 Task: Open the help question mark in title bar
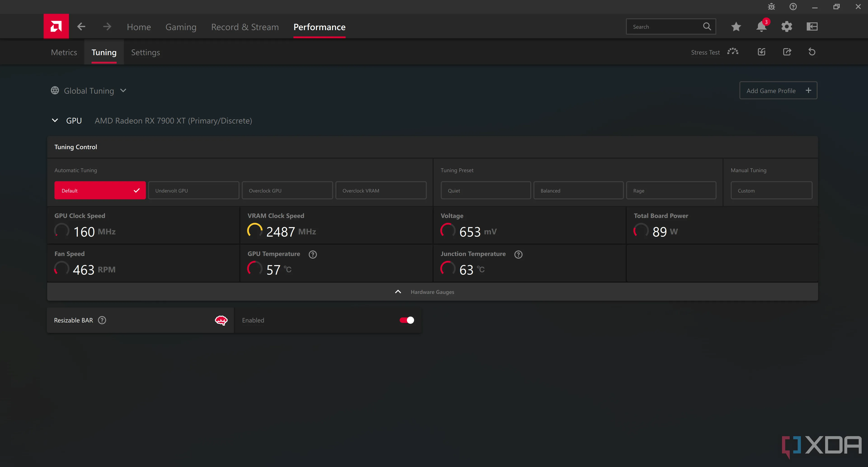(793, 7)
